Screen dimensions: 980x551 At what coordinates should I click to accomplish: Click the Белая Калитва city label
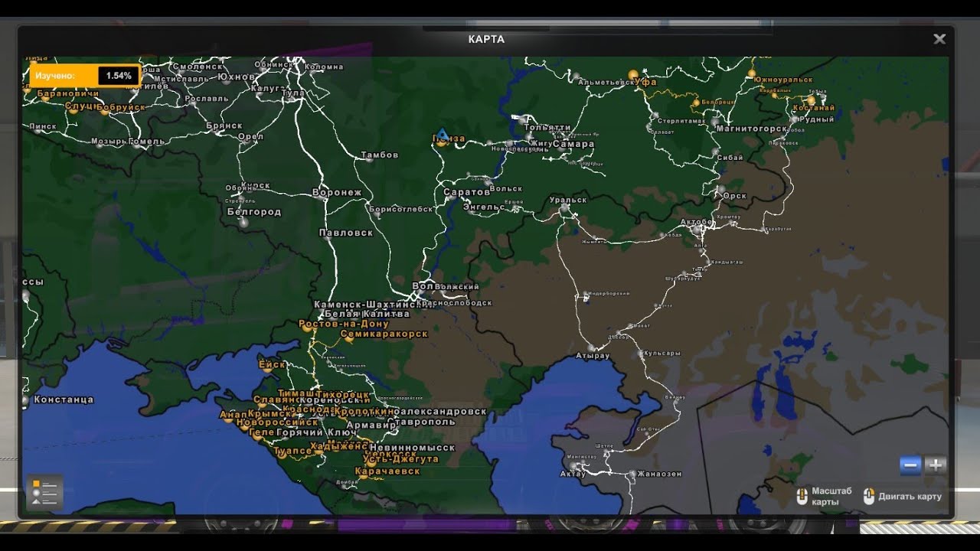pyautogui.click(x=367, y=314)
